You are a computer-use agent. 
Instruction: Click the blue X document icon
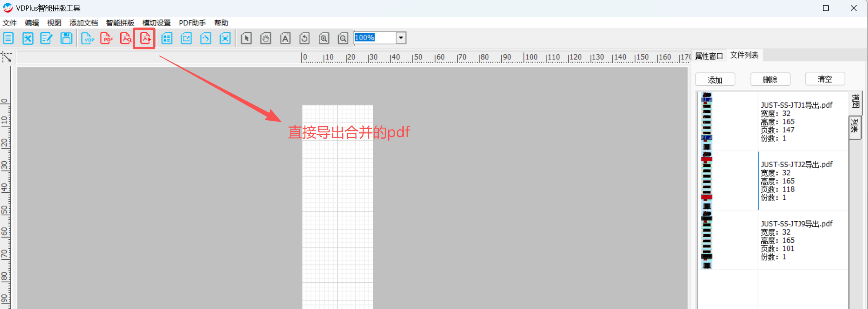(27, 38)
